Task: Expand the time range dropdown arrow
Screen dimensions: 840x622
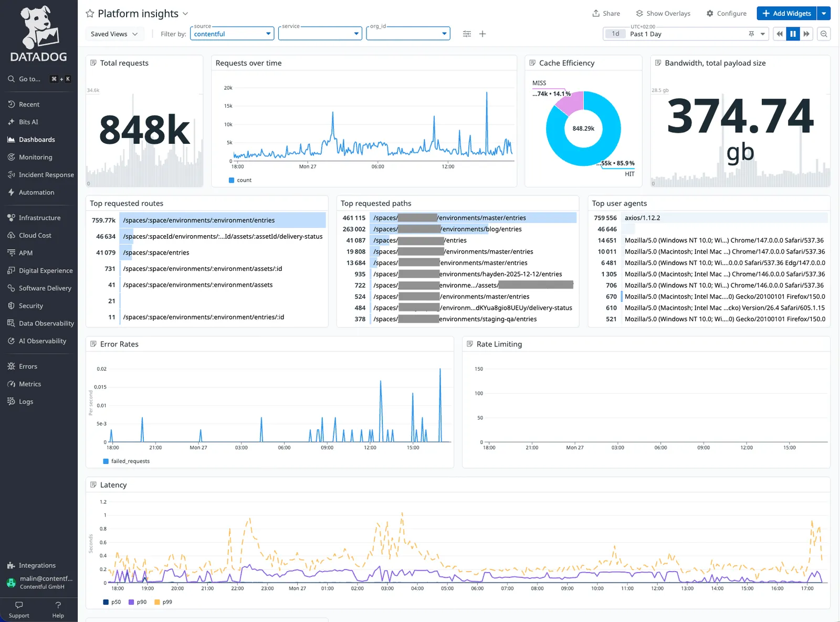Action: tap(763, 34)
